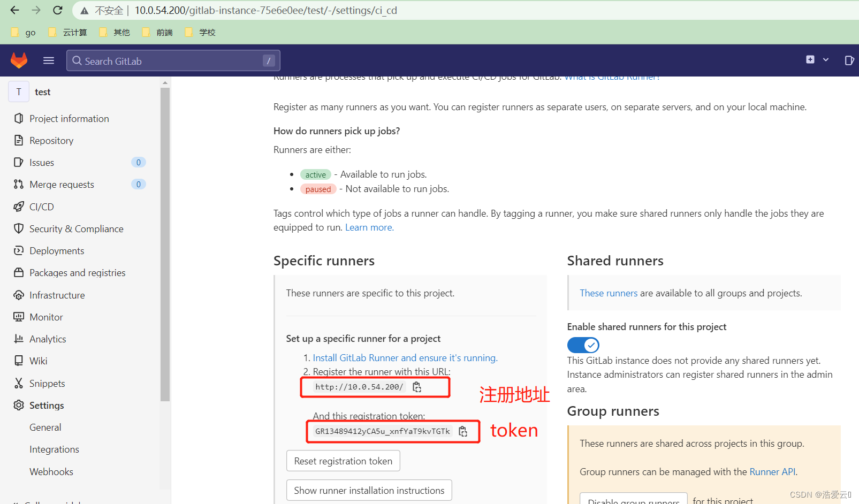Click the create new plus icon

(x=810, y=59)
